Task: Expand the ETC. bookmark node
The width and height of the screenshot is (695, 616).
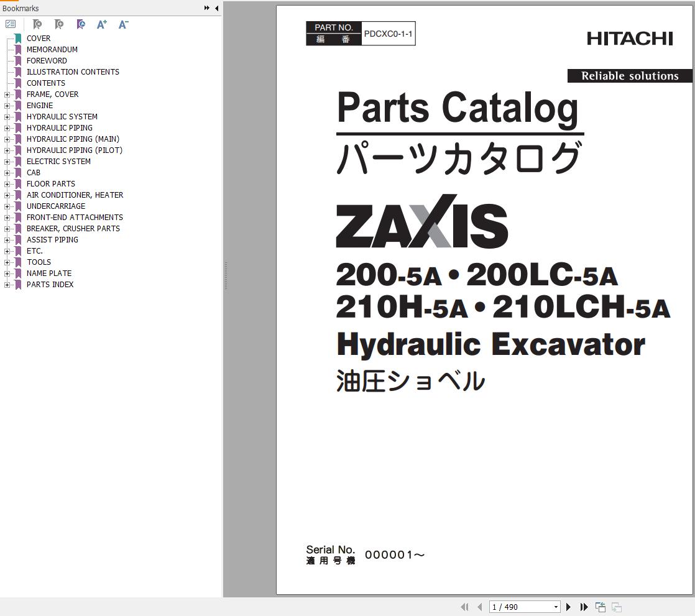Action: 7,251
